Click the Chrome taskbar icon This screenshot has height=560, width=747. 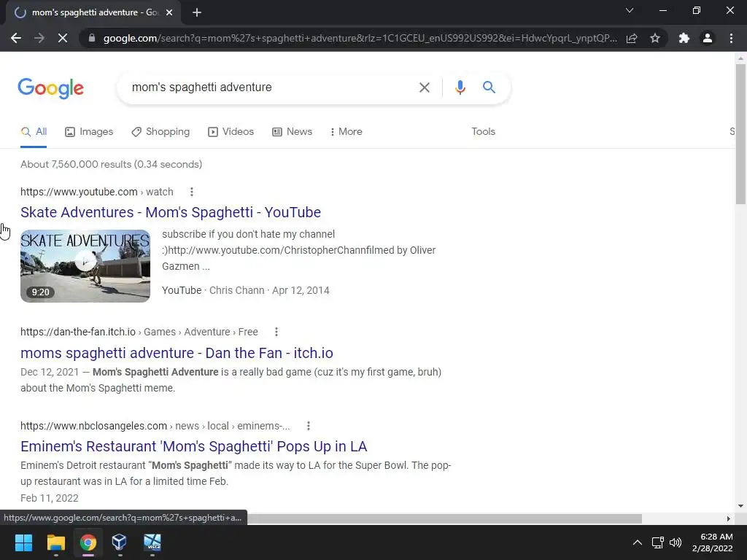pos(88,542)
